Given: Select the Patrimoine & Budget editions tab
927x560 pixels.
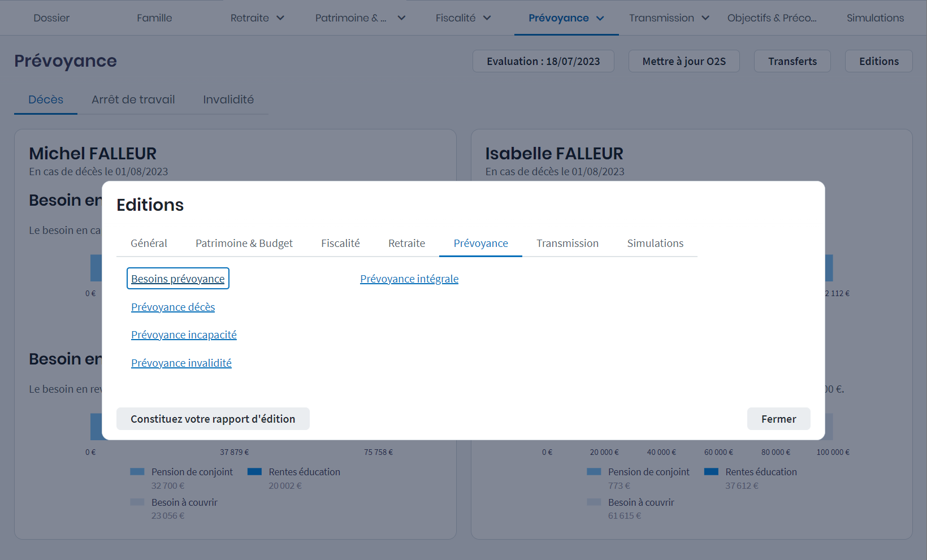Looking at the screenshot, I should point(244,243).
